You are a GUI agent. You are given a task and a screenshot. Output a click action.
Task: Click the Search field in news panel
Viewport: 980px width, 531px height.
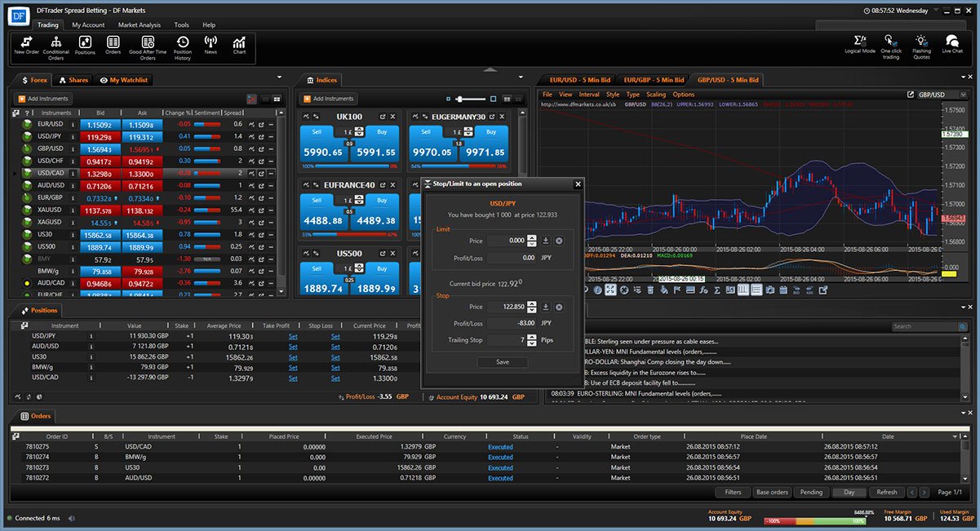click(925, 326)
